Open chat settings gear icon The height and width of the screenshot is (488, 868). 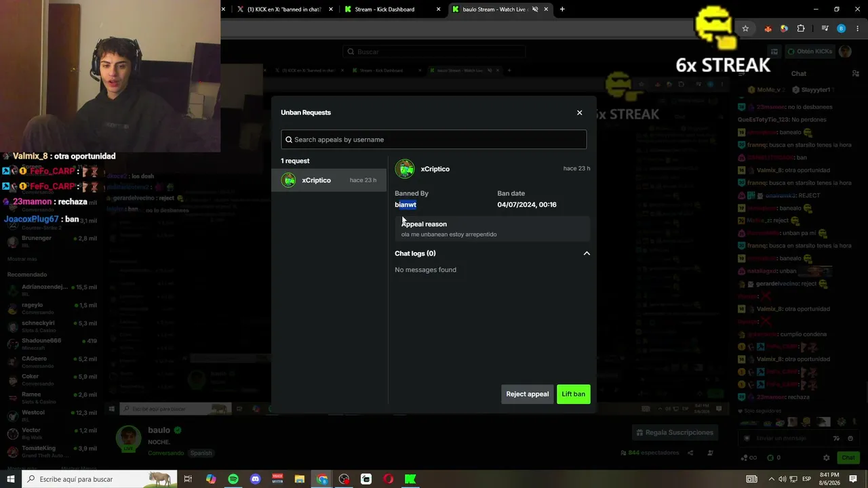click(x=826, y=457)
